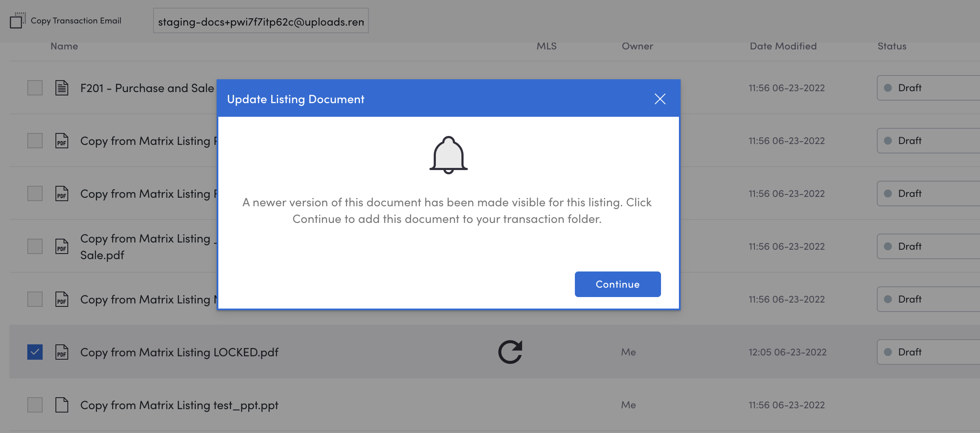The height and width of the screenshot is (433, 980).
Task: Click the Copy Transaction Email label
Action: click(x=76, y=20)
